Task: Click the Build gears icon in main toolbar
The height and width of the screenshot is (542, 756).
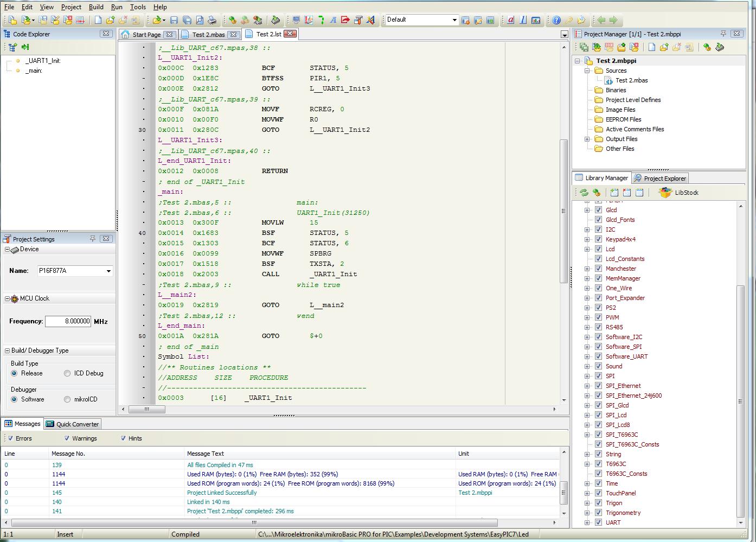Action: tap(232, 20)
